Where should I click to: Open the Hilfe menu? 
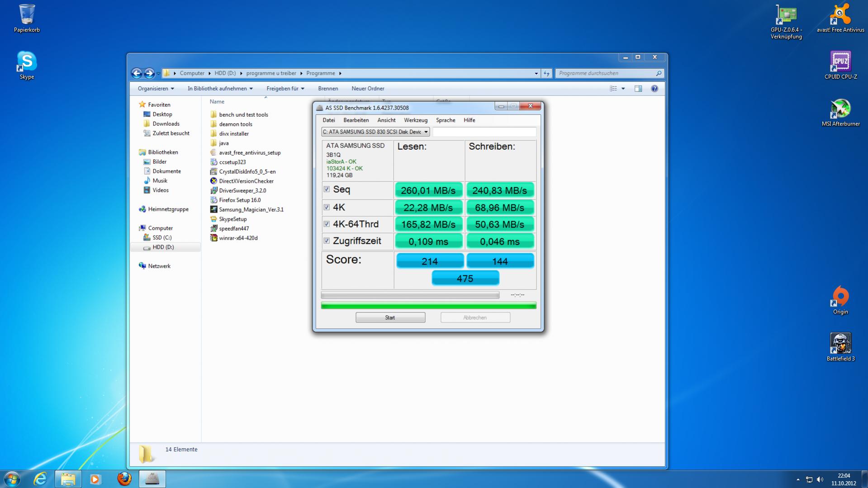tap(470, 120)
